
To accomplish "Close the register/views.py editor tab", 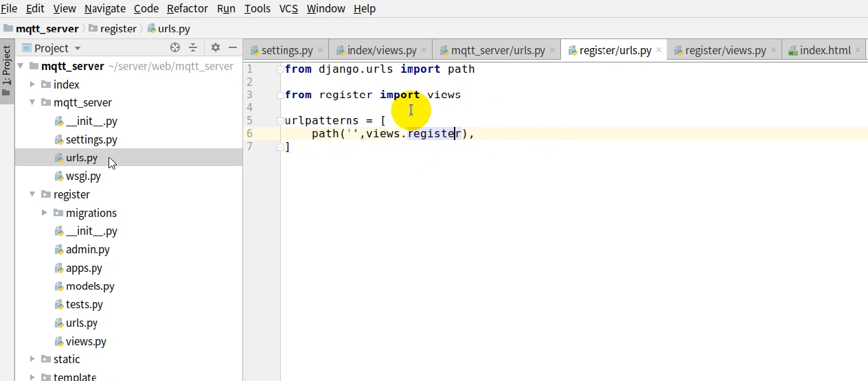I will click(774, 50).
